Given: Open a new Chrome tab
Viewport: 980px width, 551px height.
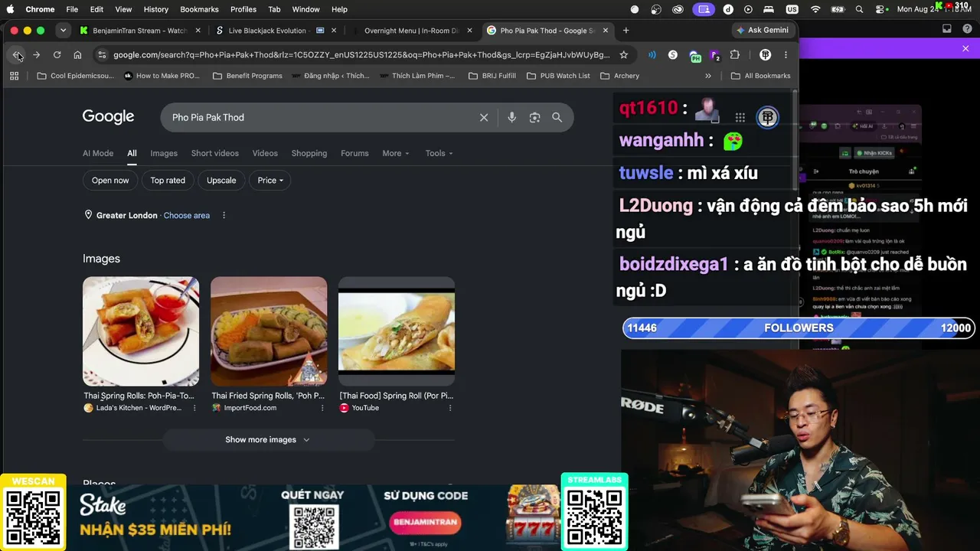Looking at the screenshot, I should [x=626, y=31].
